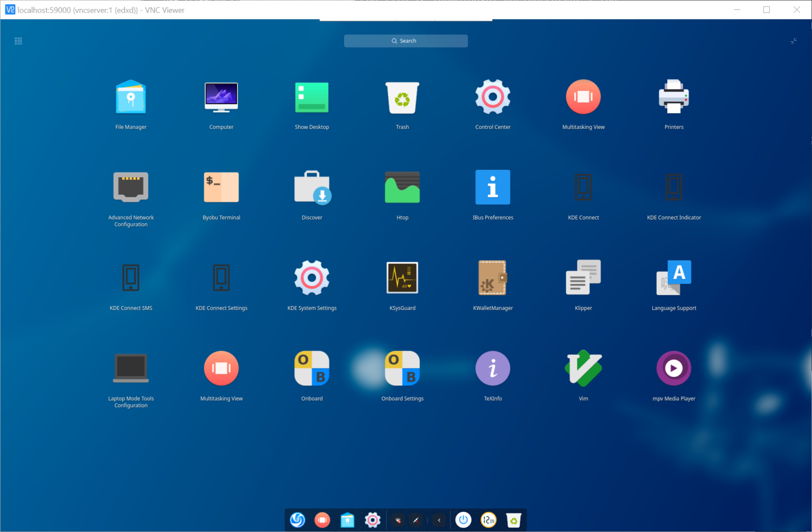
Task: Open the Klipper clipboard tool
Action: (x=583, y=278)
